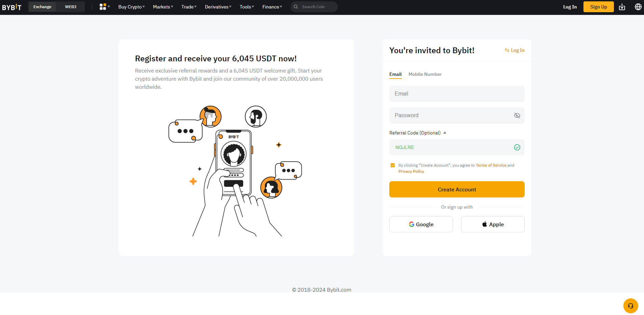Click the Create Account button
This screenshot has width=644, height=315.
point(457,189)
